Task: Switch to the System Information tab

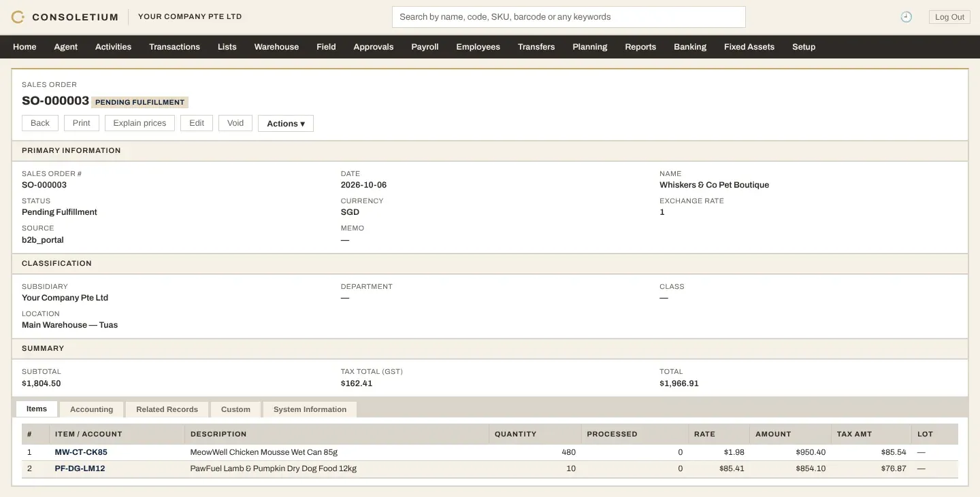Action: [x=310, y=409]
